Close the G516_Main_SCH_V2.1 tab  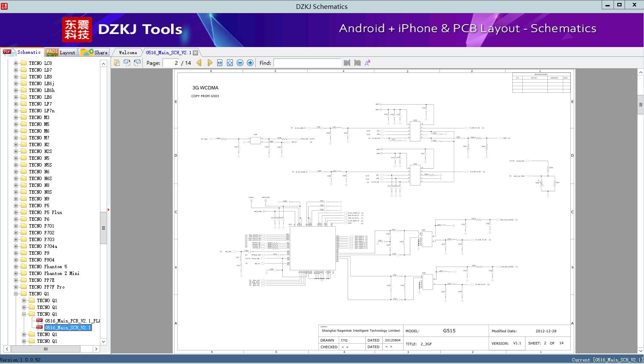click(195, 53)
